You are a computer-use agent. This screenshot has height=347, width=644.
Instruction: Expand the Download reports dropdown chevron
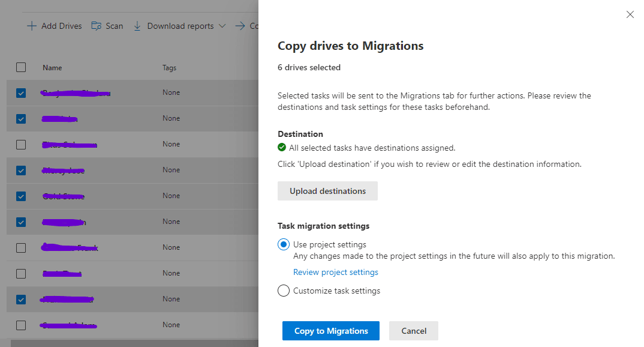222,26
